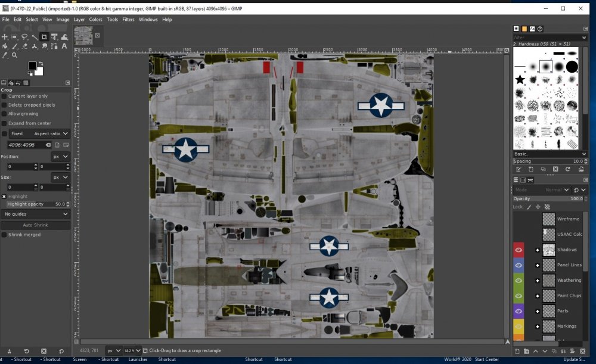Enable the Delete cropped pixels checkbox
The image size is (596, 364).
click(5, 105)
